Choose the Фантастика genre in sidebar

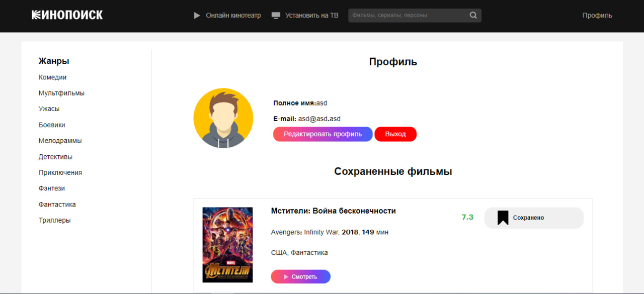point(57,205)
